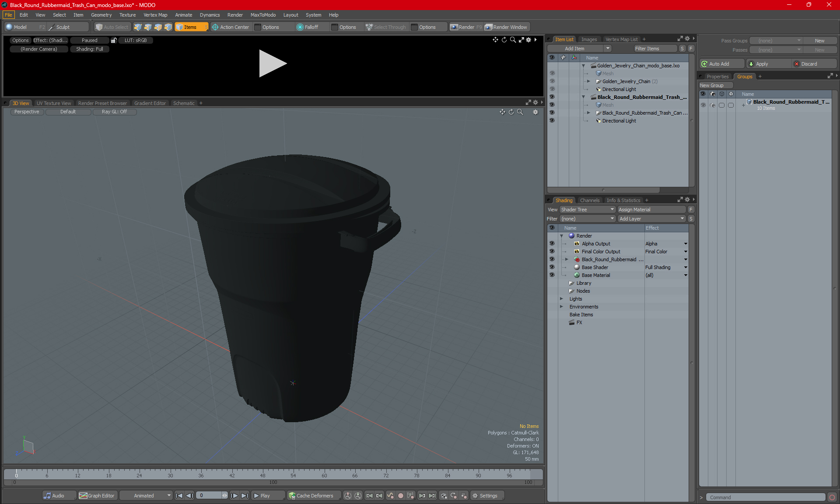Toggle Options checkbox after Action Center
Screen dimensions: 840x504
tap(258, 27)
